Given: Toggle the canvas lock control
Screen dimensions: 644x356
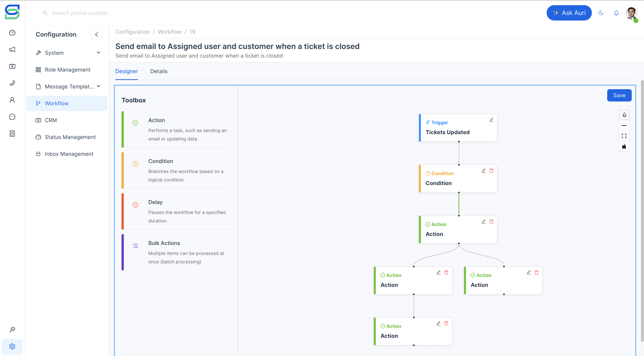Looking at the screenshot, I should coord(624,147).
